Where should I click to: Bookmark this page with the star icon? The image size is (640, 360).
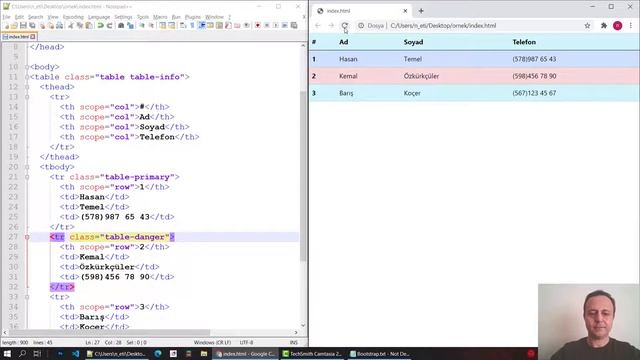click(x=587, y=26)
